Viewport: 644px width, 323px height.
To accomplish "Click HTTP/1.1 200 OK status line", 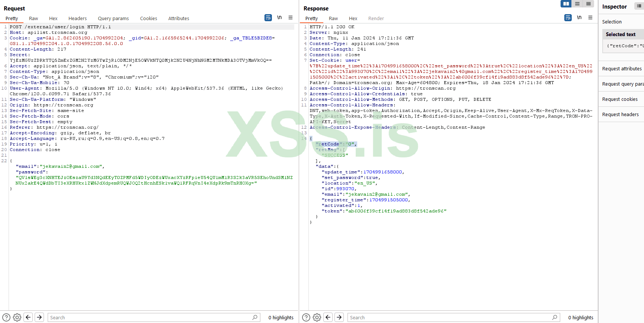I will point(332,27).
